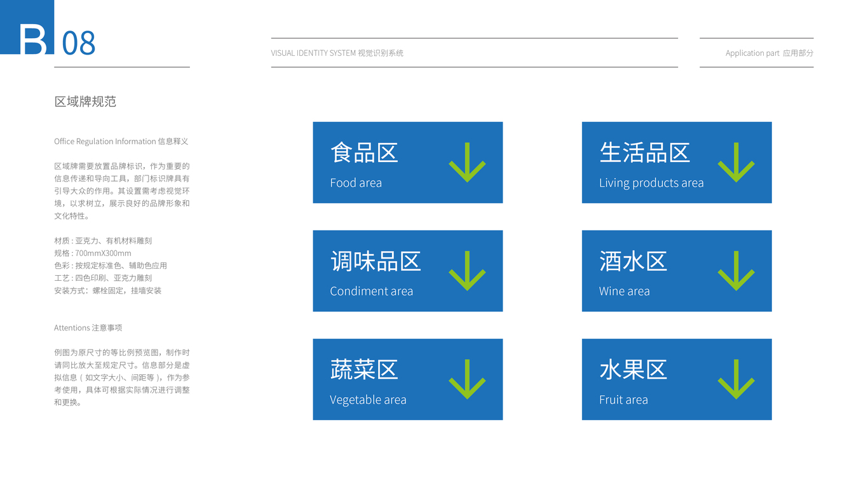Click the 蔬菜区 heading
868x488 pixels.
point(364,370)
